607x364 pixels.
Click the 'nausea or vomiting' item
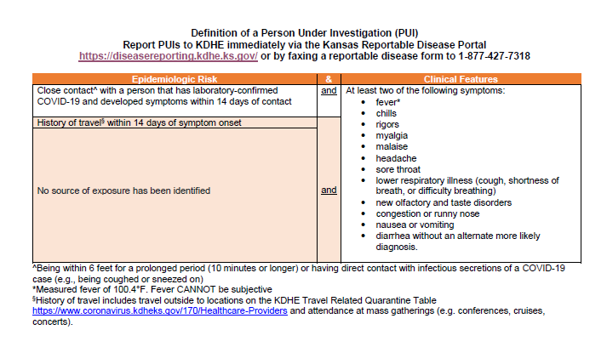[x=415, y=225]
